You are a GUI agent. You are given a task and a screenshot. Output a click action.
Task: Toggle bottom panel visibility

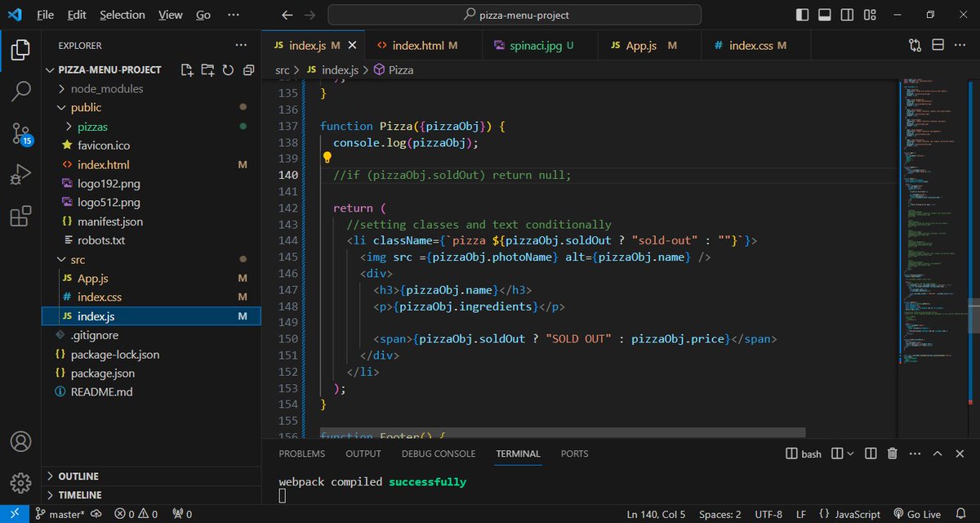[824, 15]
